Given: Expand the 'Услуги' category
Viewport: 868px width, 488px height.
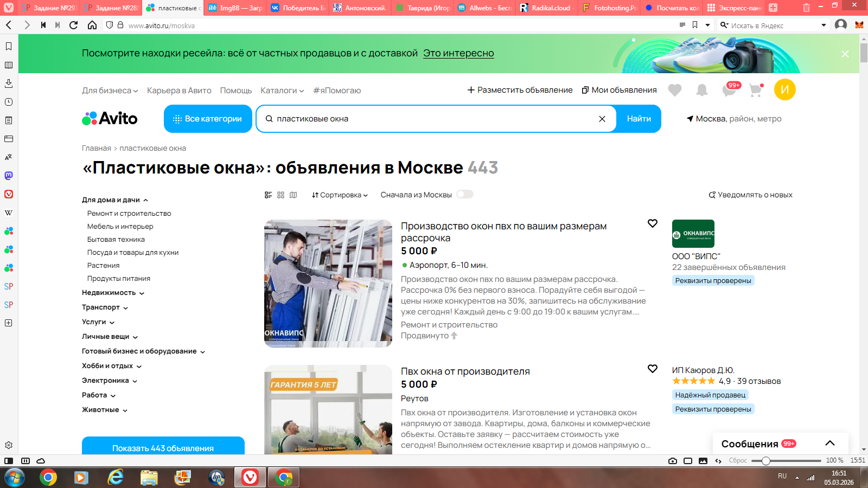Looking at the screenshot, I should pos(98,322).
